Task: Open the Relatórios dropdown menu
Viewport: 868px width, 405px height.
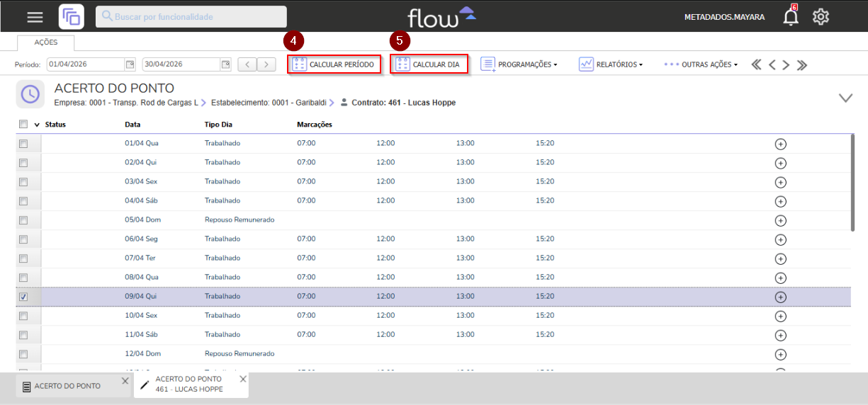Action: tap(611, 64)
